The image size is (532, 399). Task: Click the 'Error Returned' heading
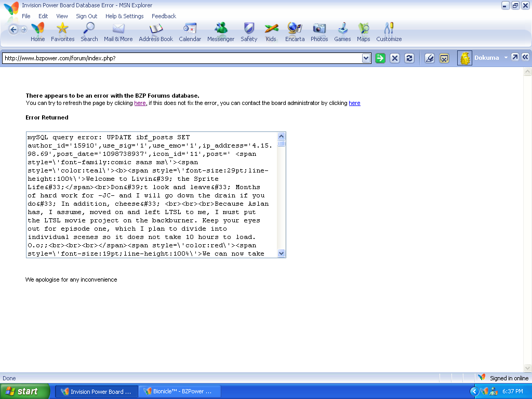click(47, 117)
